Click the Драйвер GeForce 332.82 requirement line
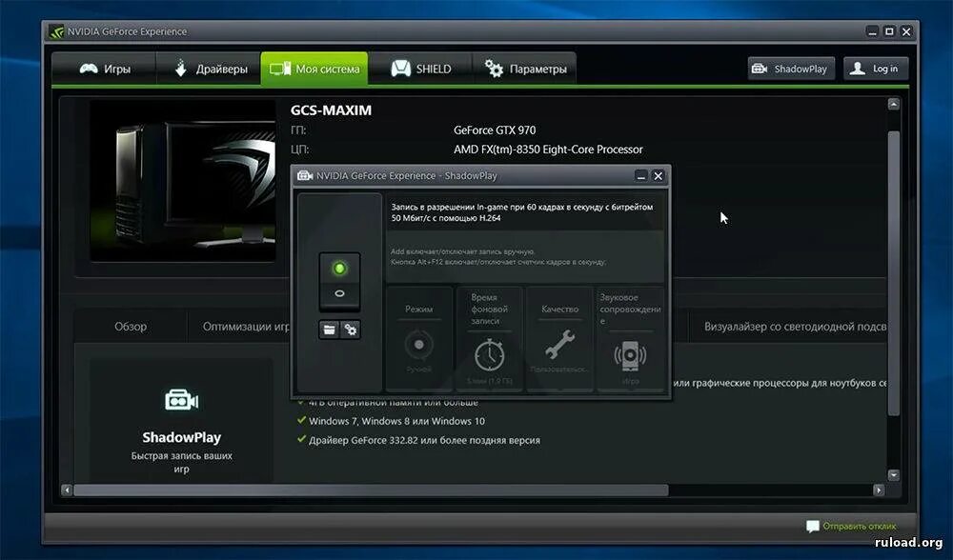 [424, 440]
